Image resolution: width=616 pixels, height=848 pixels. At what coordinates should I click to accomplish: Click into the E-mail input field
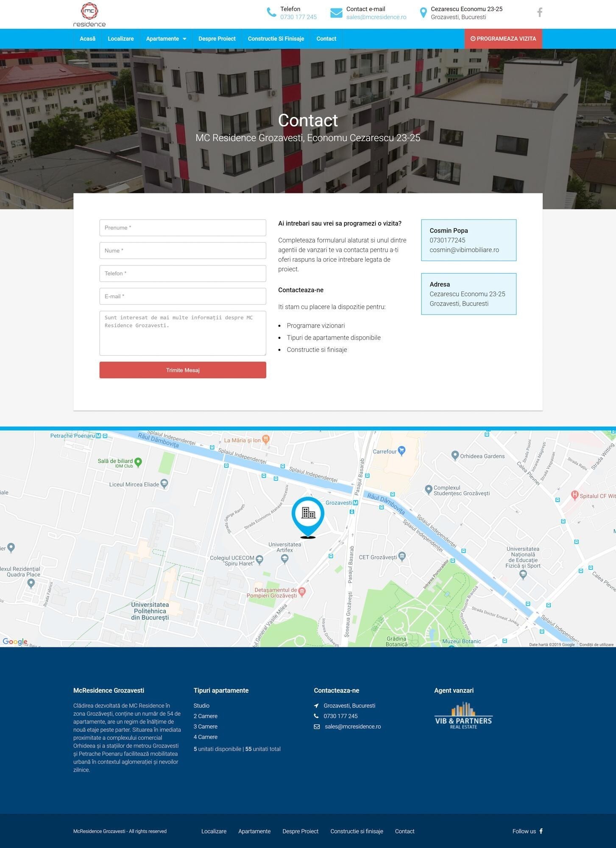(183, 296)
